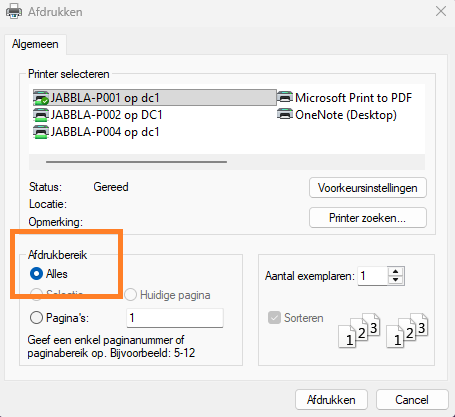The width and height of the screenshot is (455, 417).
Task: Select the JABBLA-P001 op dc1 printer icon
Action: [x=41, y=98]
